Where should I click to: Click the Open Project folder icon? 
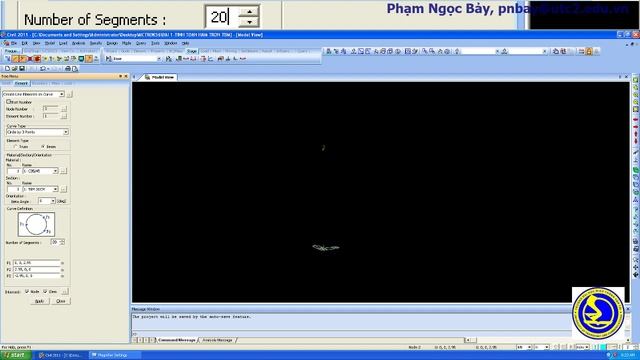coord(15,69)
